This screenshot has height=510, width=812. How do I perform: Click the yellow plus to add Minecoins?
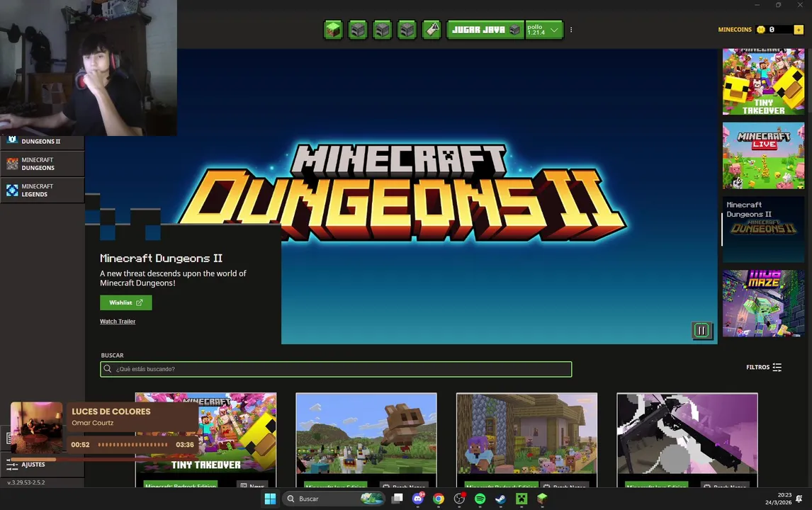799,30
